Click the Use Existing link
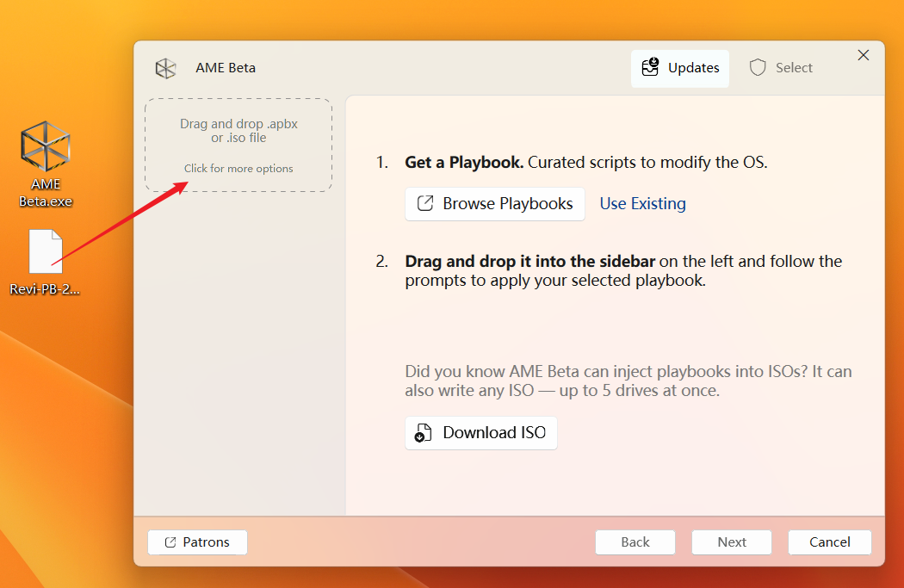 click(x=642, y=203)
